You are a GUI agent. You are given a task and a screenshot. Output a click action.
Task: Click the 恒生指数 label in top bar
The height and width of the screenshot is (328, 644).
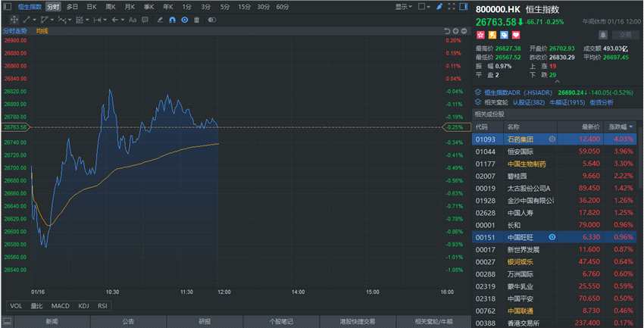[30, 7]
